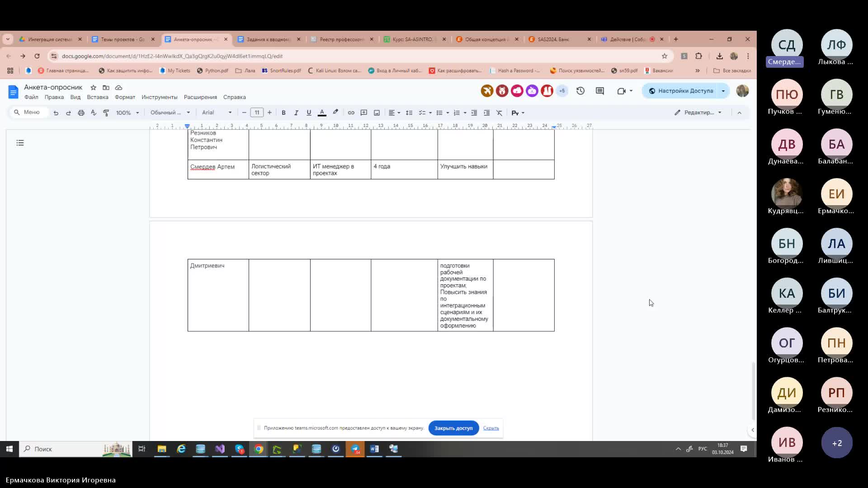Image resolution: width=868 pixels, height=488 pixels.
Task: Open the numbered list dropdown
Action: point(459,113)
